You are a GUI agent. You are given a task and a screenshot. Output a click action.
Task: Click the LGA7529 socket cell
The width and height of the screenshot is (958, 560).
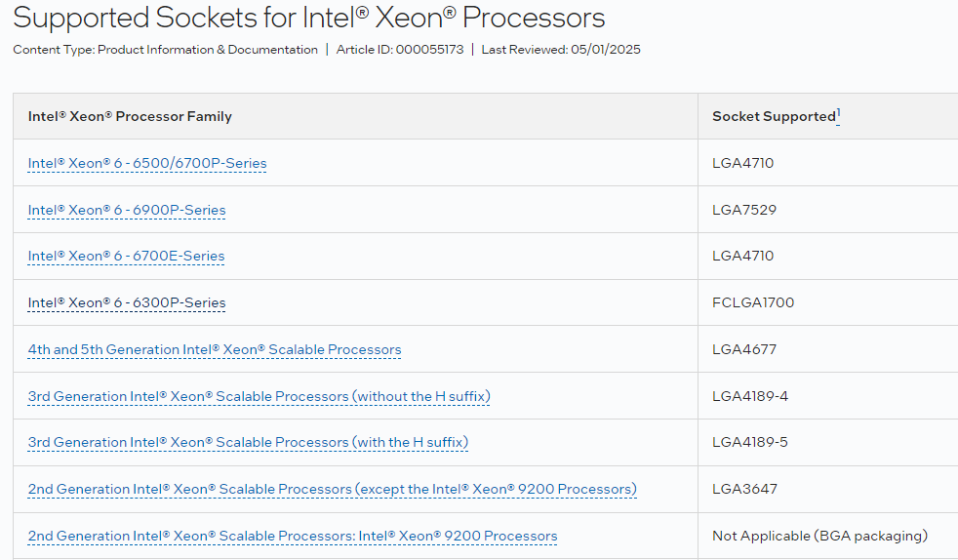744,210
